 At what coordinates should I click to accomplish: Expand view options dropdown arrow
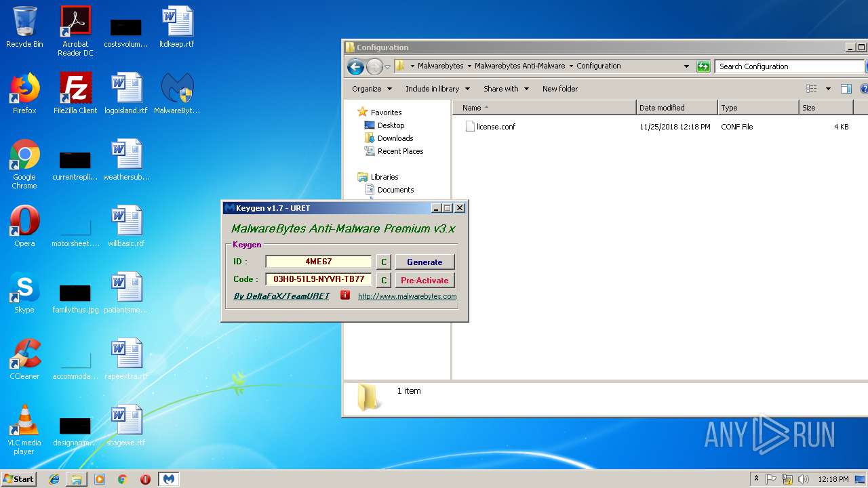click(x=828, y=89)
